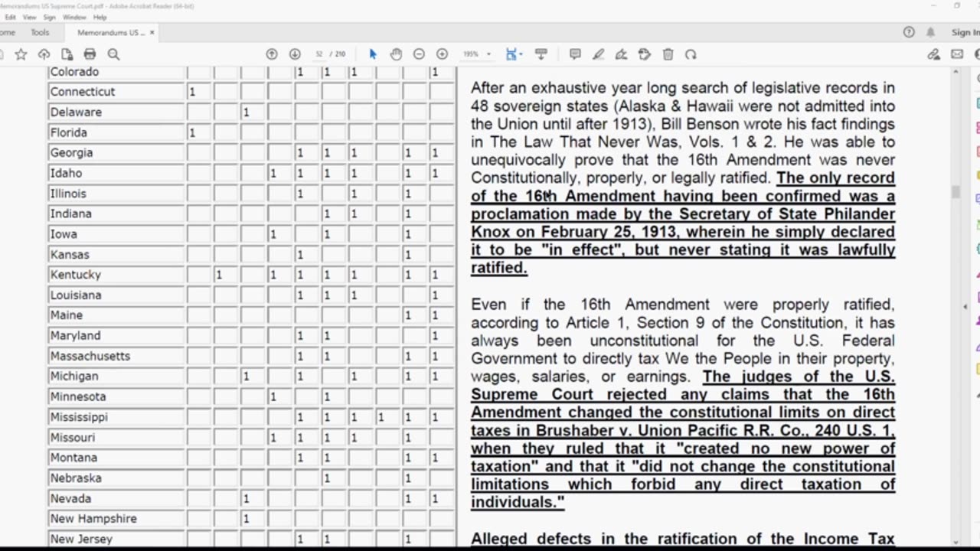This screenshot has width=980, height=551.
Task: Click the Illinois row label
Action: tap(68, 194)
